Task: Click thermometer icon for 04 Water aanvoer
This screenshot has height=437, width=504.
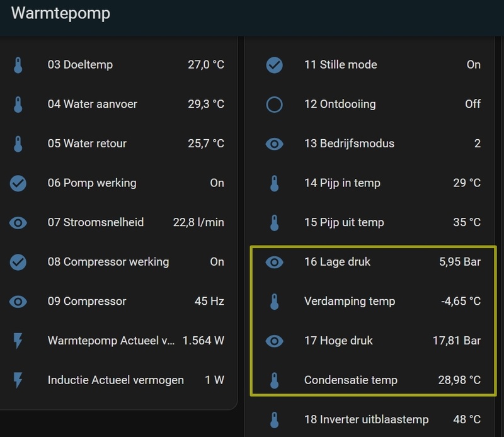Action: click(x=18, y=104)
